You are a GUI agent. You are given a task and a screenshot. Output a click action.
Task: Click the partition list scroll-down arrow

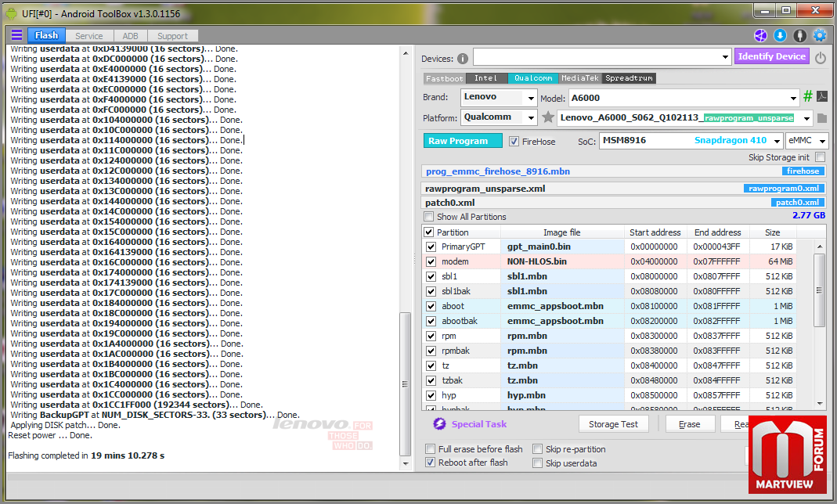pos(819,404)
